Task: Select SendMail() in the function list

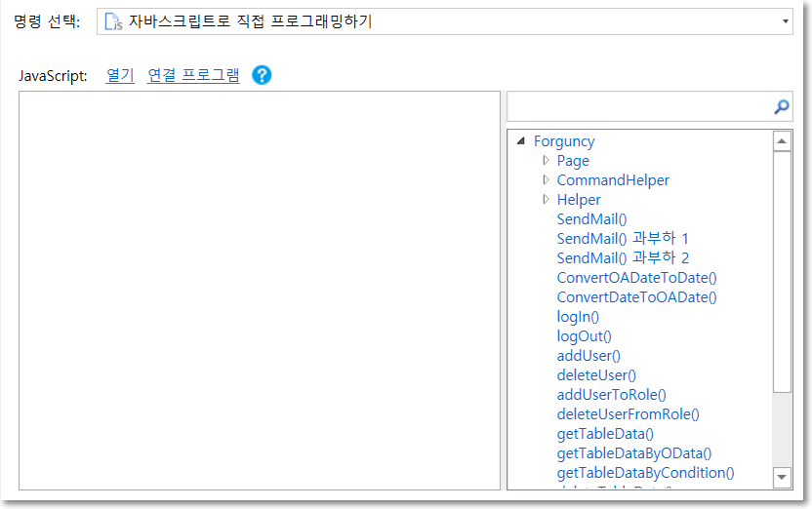Action: point(591,219)
